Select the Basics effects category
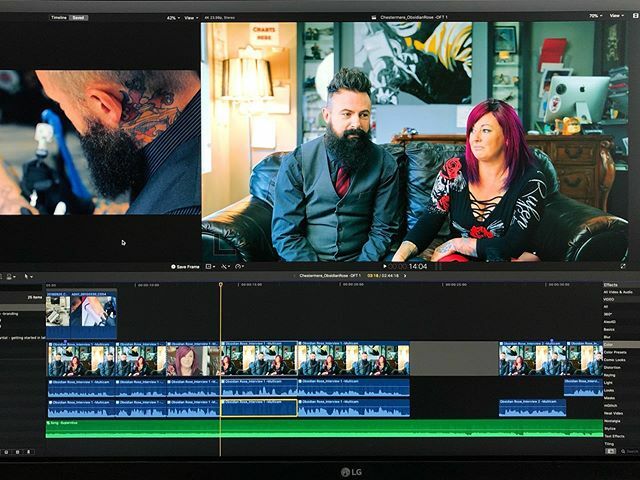Viewport: 640px width, 480px height. click(609, 329)
